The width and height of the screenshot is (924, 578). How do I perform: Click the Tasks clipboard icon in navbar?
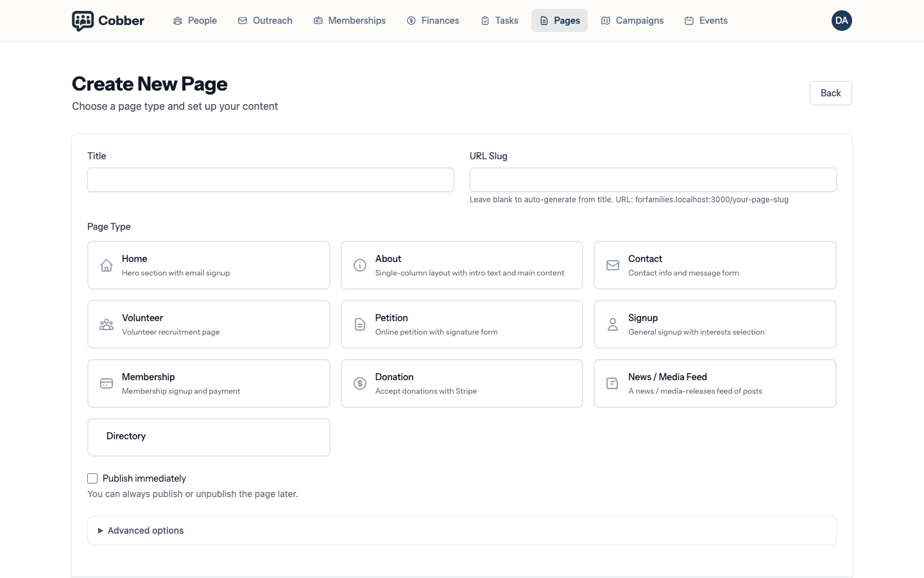click(x=485, y=21)
